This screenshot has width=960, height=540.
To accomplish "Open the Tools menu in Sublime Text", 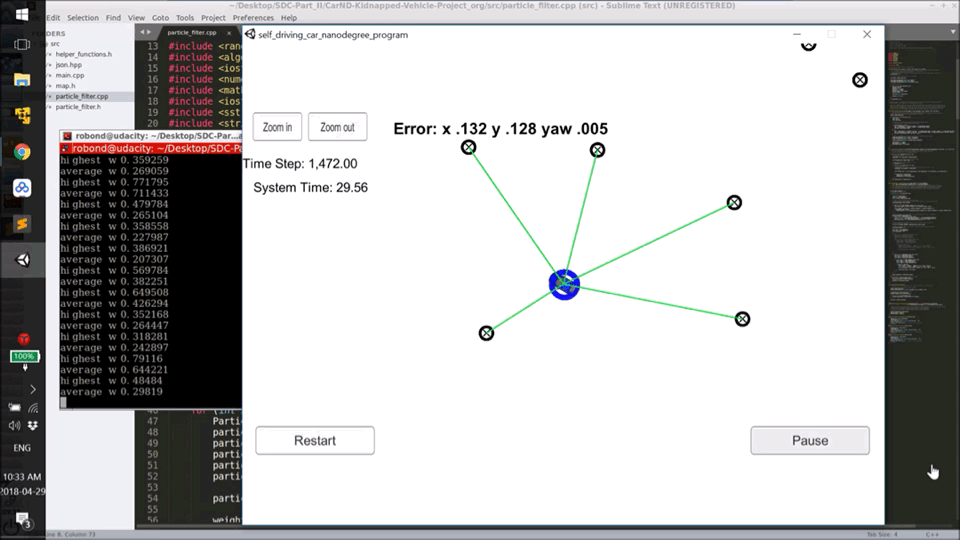I will 185,18.
